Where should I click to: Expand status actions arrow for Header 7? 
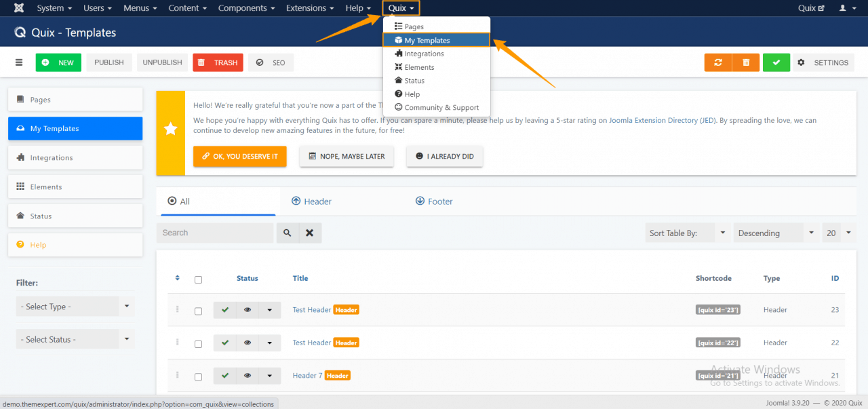(x=270, y=375)
